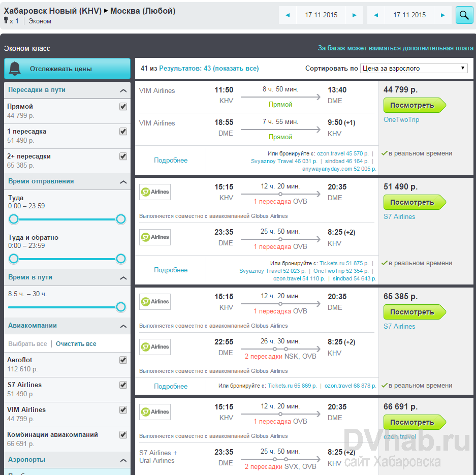Click S7 Airlines provider link under 51 490
The width and height of the screenshot is (476, 475).
click(x=399, y=217)
